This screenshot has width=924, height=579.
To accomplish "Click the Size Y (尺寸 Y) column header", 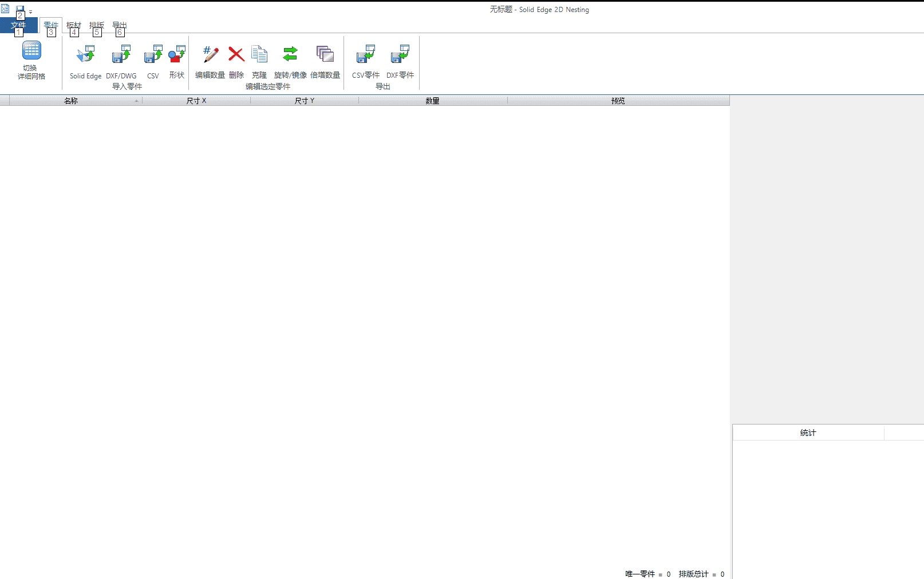I will click(305, 101).
